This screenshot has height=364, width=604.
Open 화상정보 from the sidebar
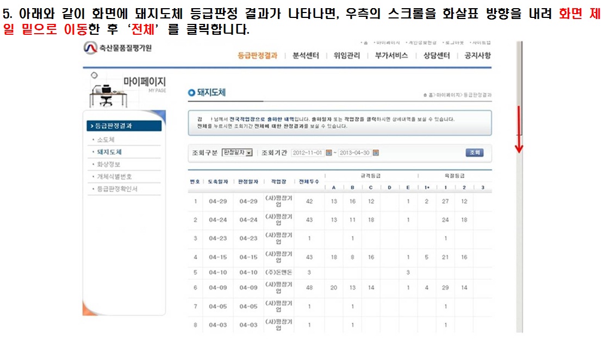[x=109, y=164]
